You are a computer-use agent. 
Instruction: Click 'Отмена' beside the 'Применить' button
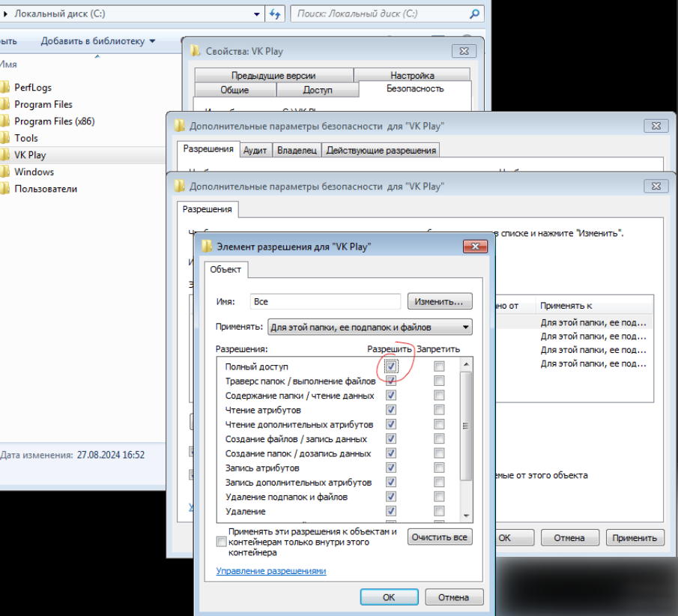[x=569, y=538]
